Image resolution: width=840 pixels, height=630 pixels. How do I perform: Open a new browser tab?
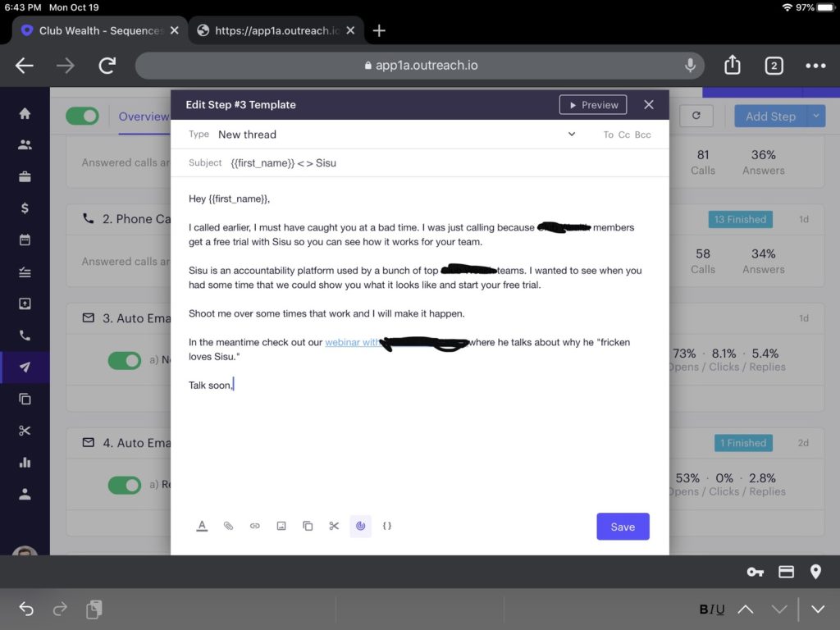379,30
